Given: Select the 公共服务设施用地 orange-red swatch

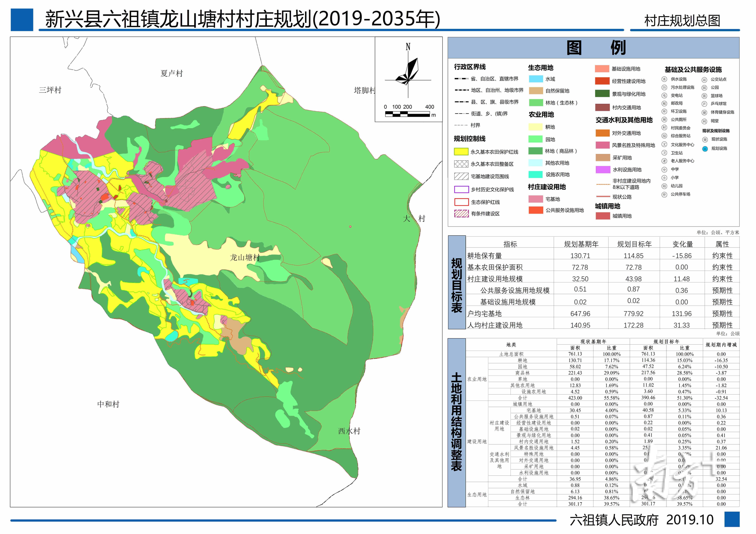Looking at the screenshot, I should [536, 210].
